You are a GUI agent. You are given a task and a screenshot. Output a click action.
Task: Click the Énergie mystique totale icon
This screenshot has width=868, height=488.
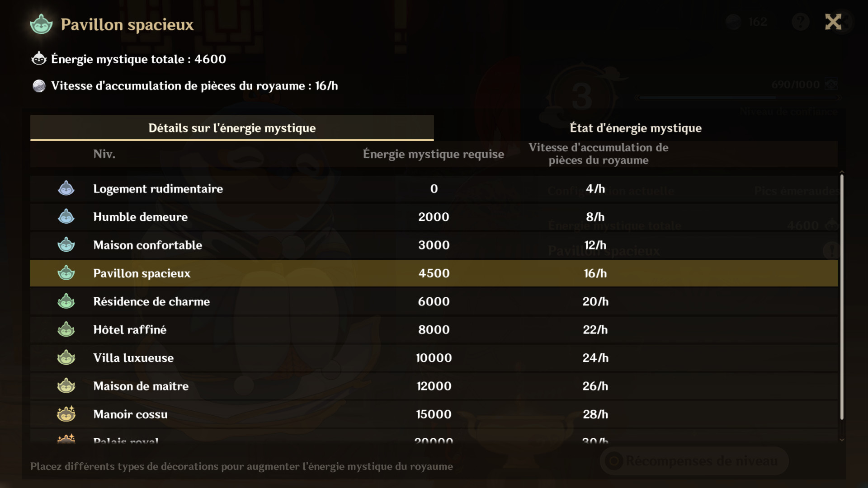pyautogui.click(x=39, y=59)
